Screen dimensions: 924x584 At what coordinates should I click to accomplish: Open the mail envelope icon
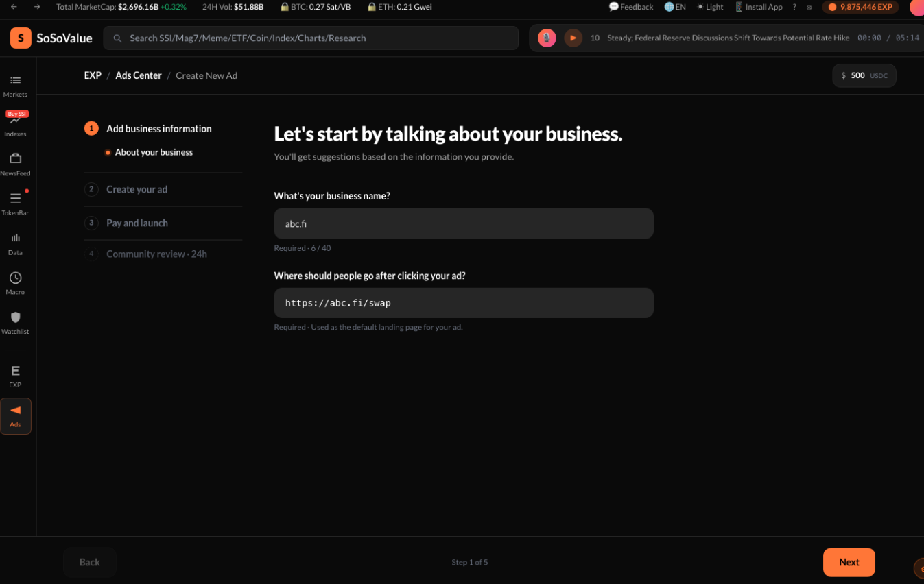pos(809,8)
